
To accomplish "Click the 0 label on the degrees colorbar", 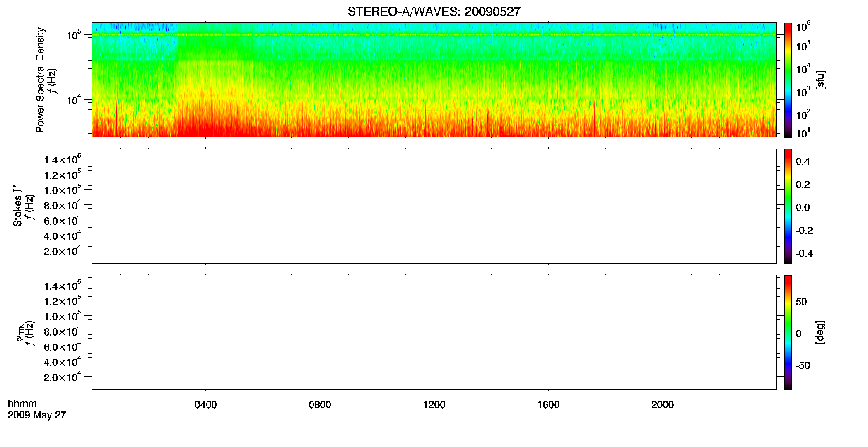I will coord(798,334).
